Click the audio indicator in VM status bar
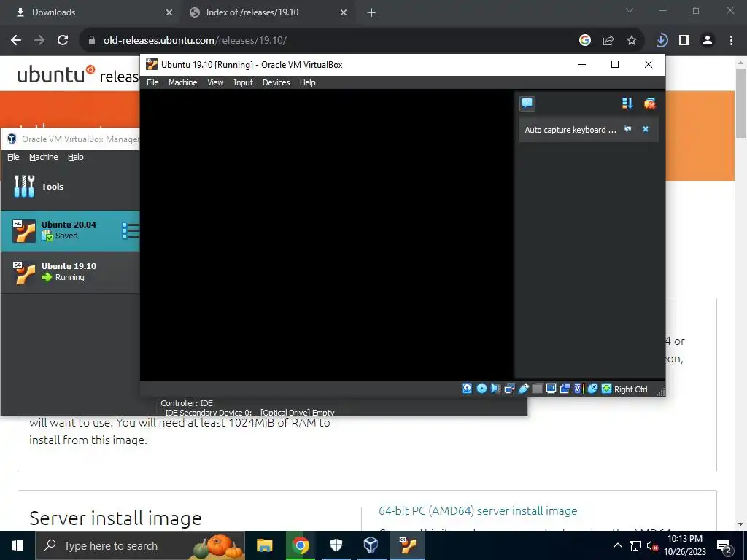The height and width of the screenshot is (560, 747). 495,389
